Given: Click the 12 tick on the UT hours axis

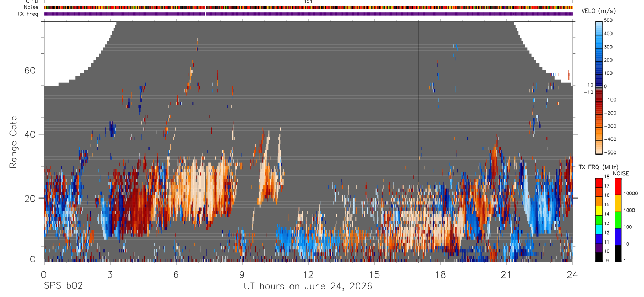Looking at the screenshot, I should point(308,274).
